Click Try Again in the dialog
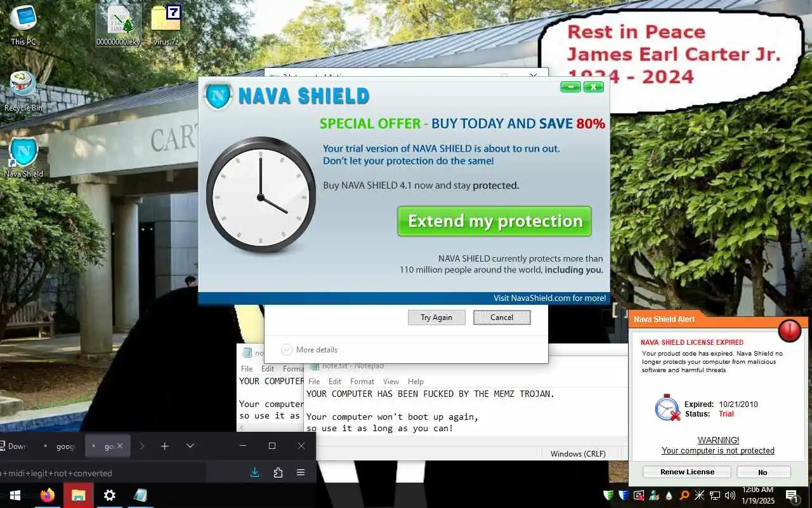Viewport: 812px width, 508px height. pyautogui.click(x=436, y=317)
